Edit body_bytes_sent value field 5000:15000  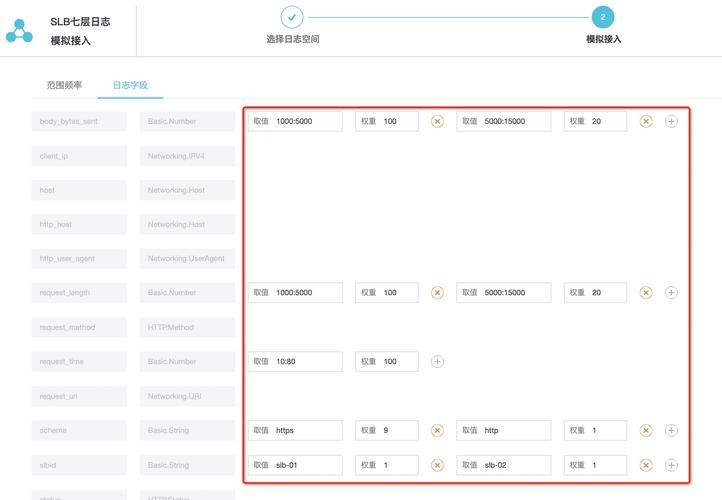point(504,121)
